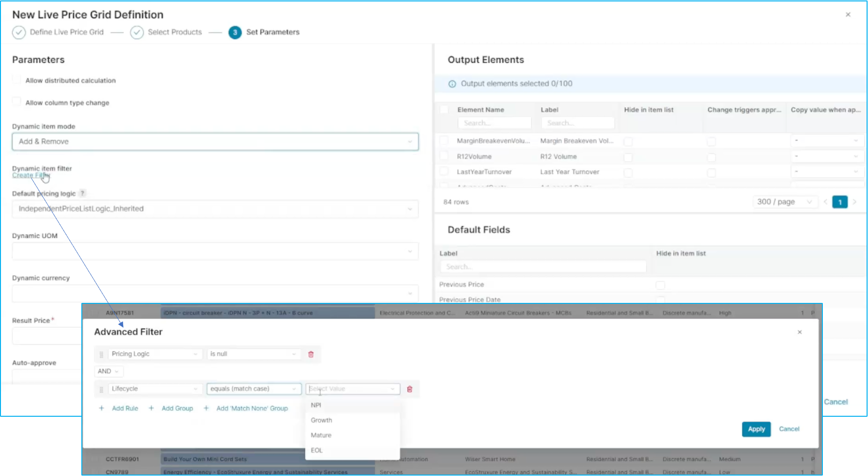Screen dimensions: 868x476
Task: Click Label search field in Output Elements
Action: click(x=577, y=123)
